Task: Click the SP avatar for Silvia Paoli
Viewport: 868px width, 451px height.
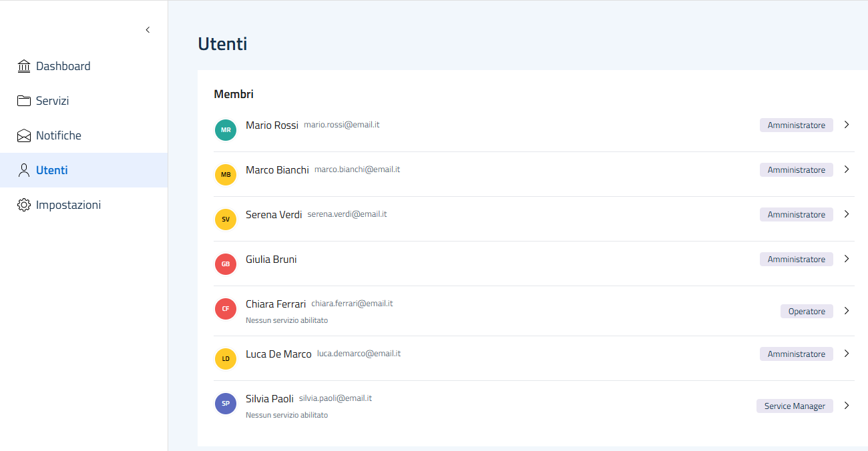Action: coord(226,404)
